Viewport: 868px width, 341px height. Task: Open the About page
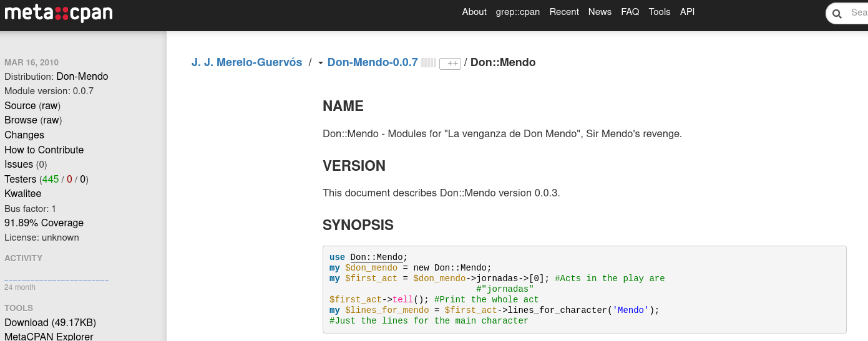(x=474, y=12)
